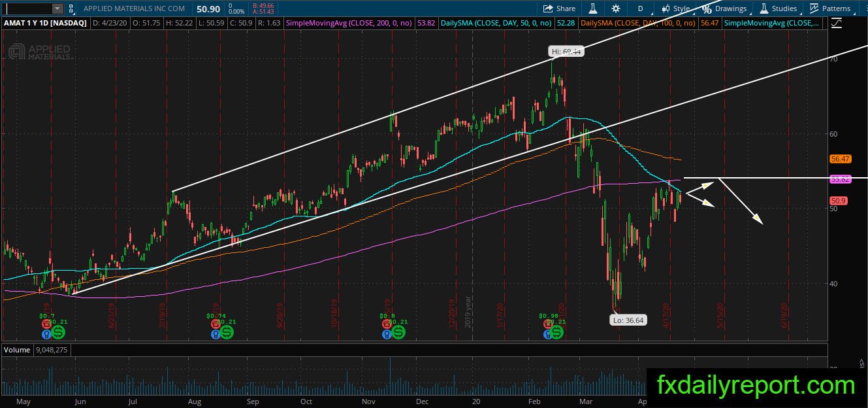
Task: Click the 2019 year marker on the chart
Action: coord(468,313)
